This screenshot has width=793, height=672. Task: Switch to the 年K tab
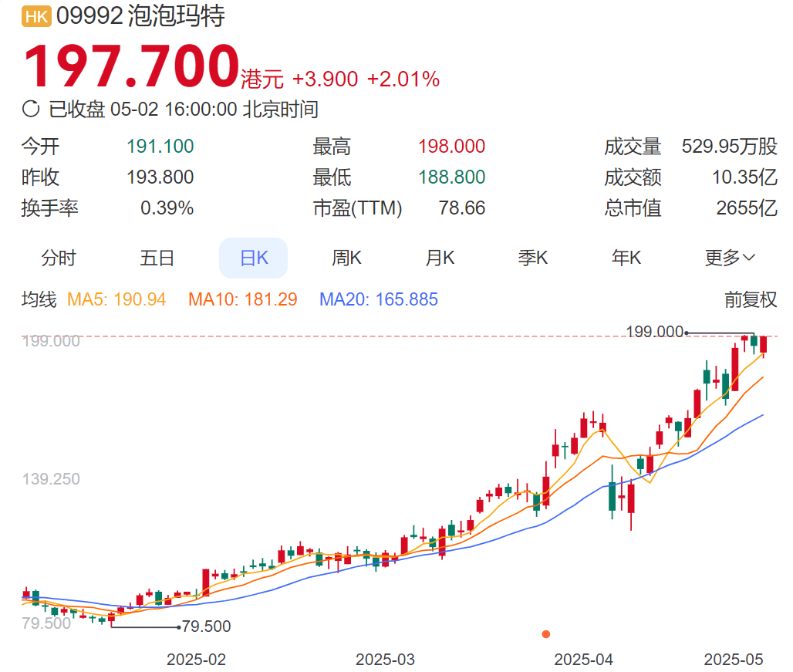click(x=626, y=258)
